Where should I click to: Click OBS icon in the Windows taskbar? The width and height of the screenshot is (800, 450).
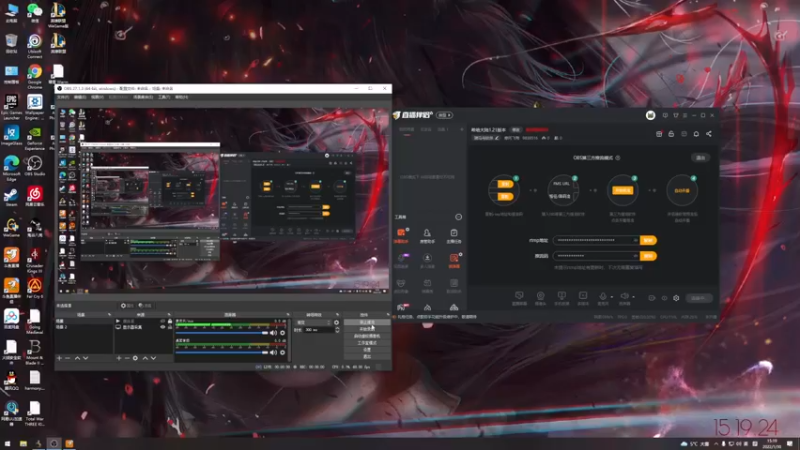[x=54, y=443]
